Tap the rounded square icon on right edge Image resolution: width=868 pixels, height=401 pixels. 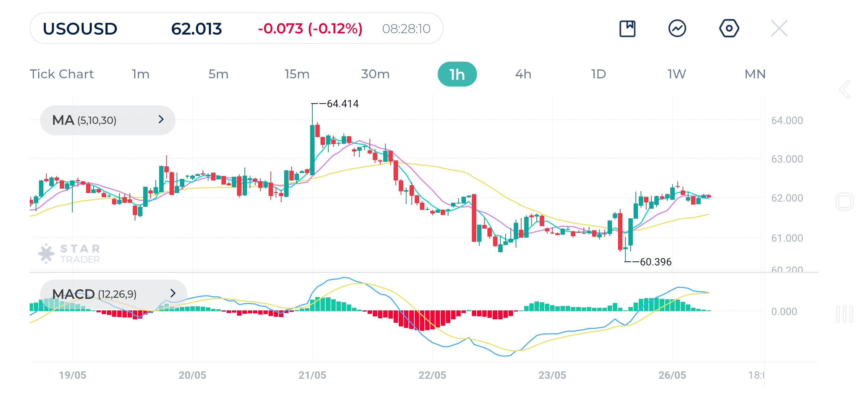[845, 202]
